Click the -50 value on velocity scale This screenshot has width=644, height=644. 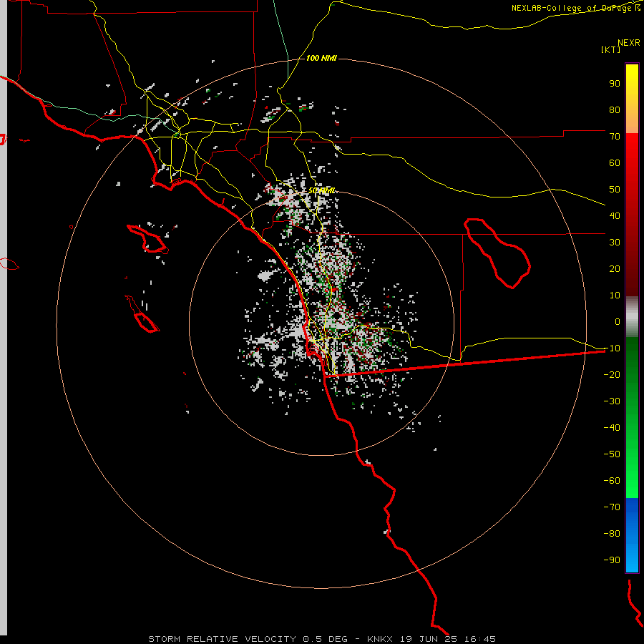click(612, 454)
